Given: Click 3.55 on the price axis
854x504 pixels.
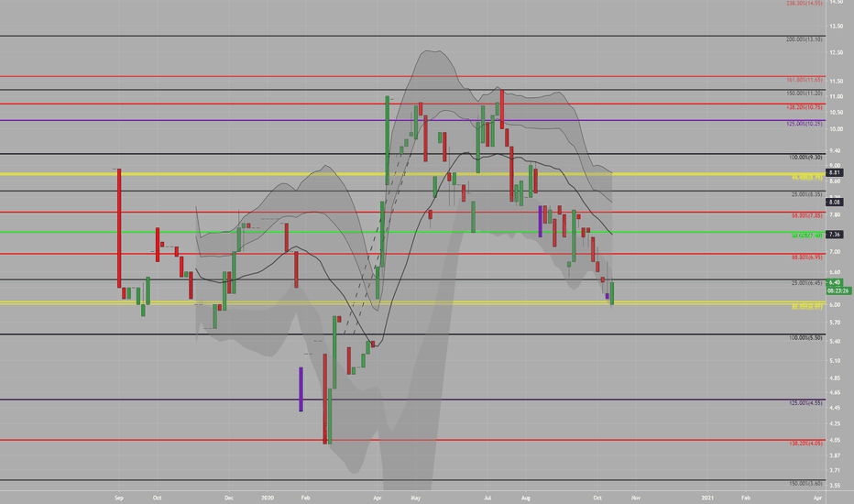Looking at the screenshot, I should [835, 485].
